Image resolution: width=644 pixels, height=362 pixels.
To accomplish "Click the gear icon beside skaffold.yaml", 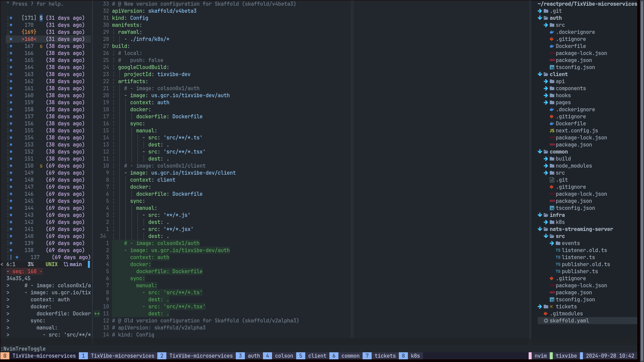I will click(x=546, y=321).
